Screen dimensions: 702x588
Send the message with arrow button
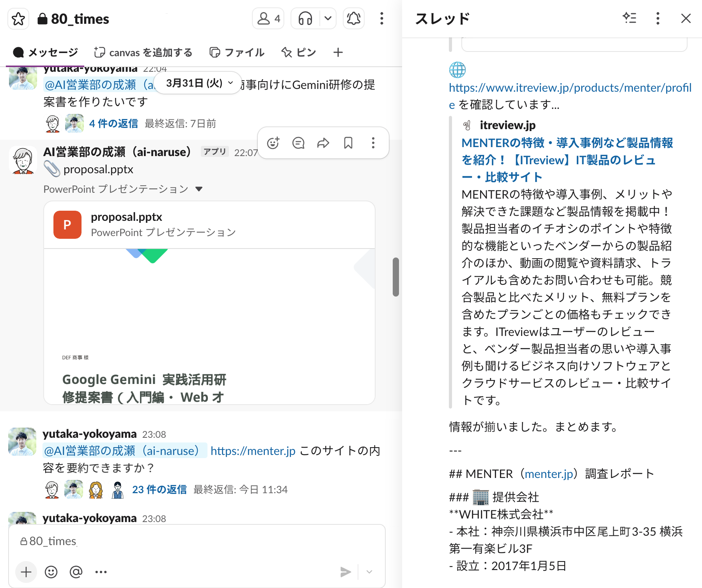pos(345,572)
